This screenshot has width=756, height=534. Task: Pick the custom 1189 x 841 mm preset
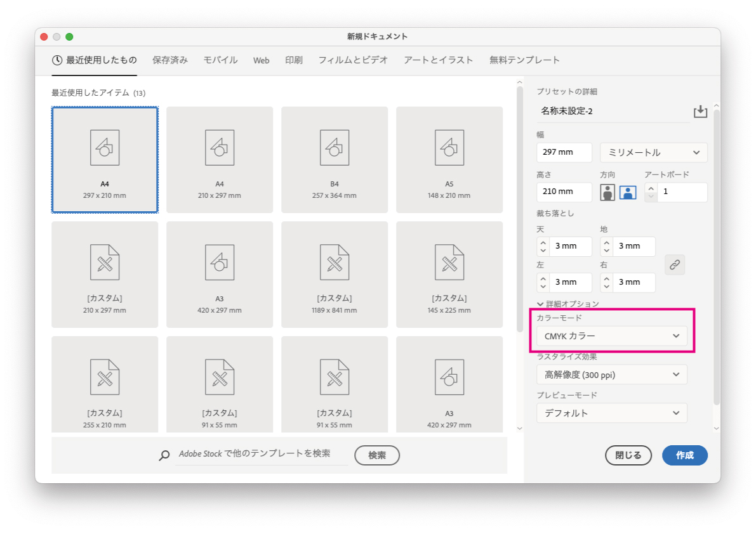(x=335, y=274)
